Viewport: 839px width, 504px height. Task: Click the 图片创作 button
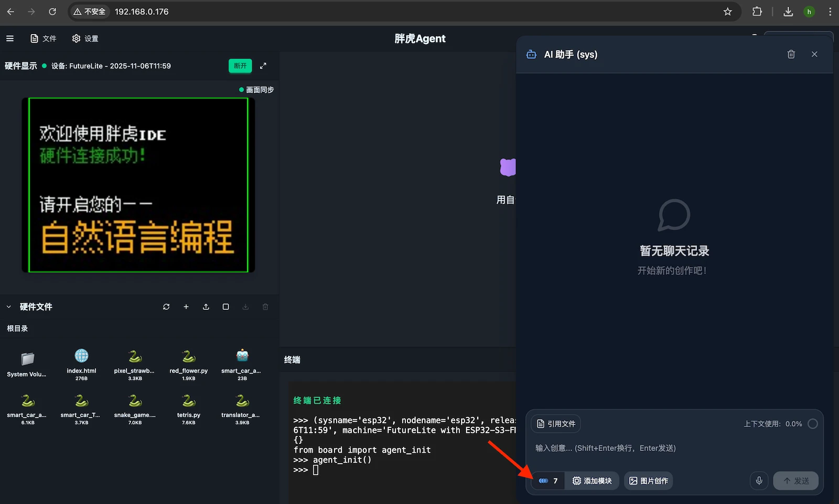pyautogui.click(x=649, y=480)
